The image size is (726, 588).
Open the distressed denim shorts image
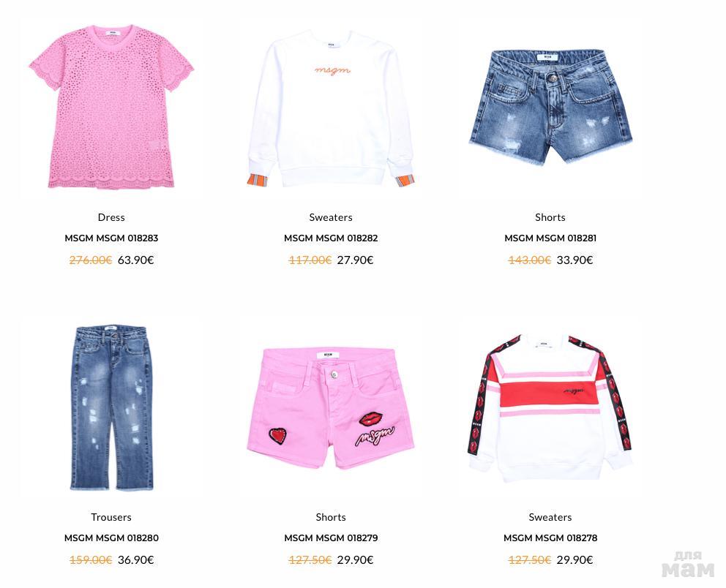click(x=550, y=108)
